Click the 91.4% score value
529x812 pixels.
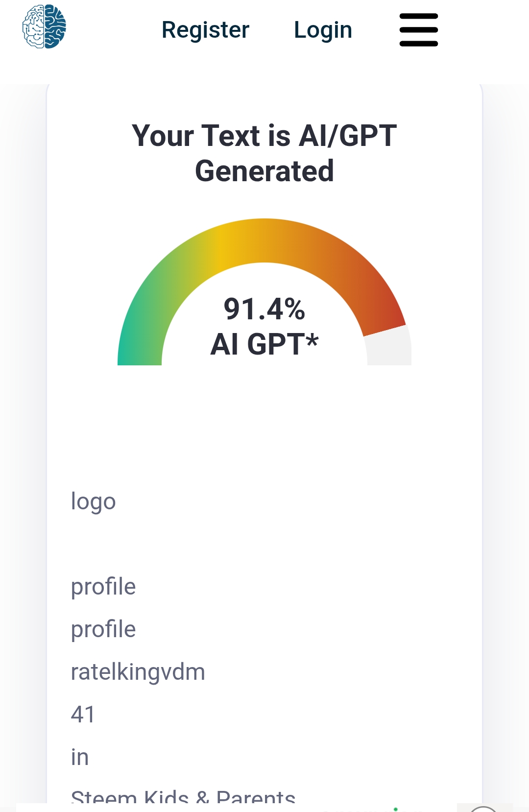click(x=264, y=309)
